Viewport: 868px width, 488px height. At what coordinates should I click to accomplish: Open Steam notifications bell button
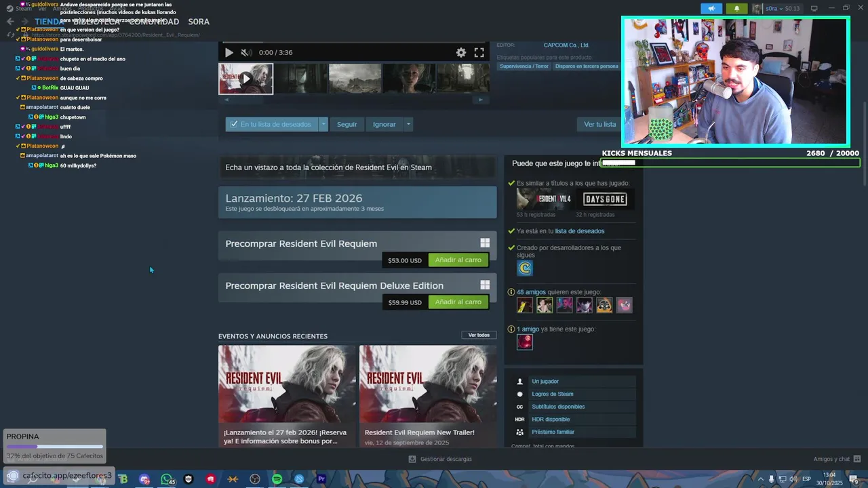pyautogui.click(x=736, y=8)
